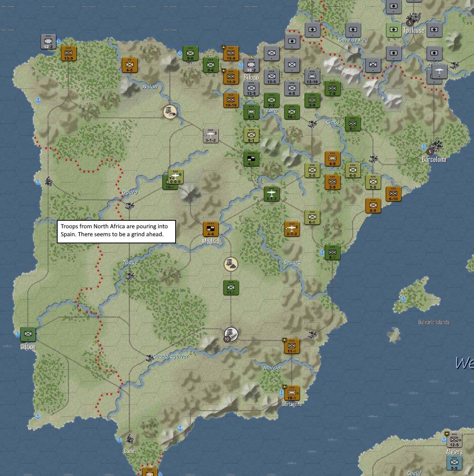Select the orange 5-9 mechanized unit
Screen dimensions: 474x476
[333, 183]
